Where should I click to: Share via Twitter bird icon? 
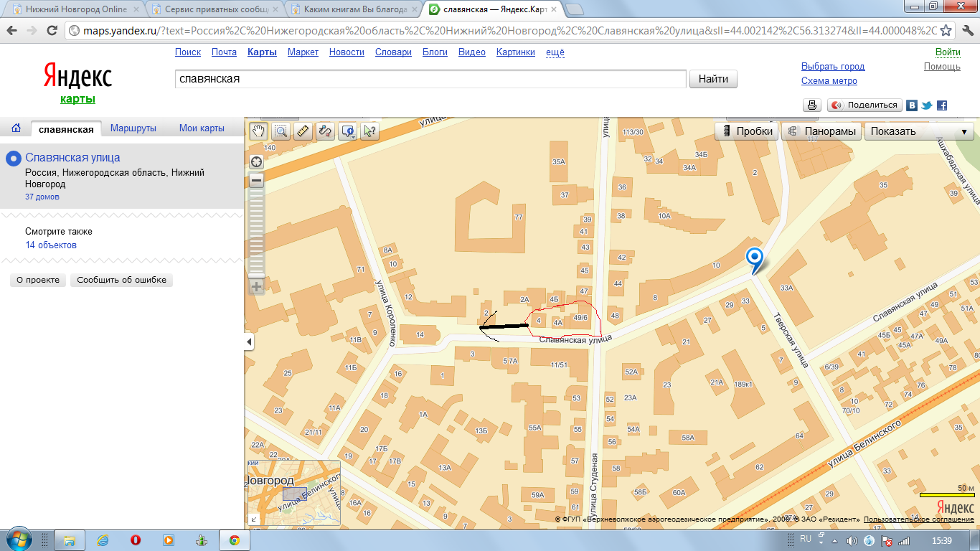(927, 105)
